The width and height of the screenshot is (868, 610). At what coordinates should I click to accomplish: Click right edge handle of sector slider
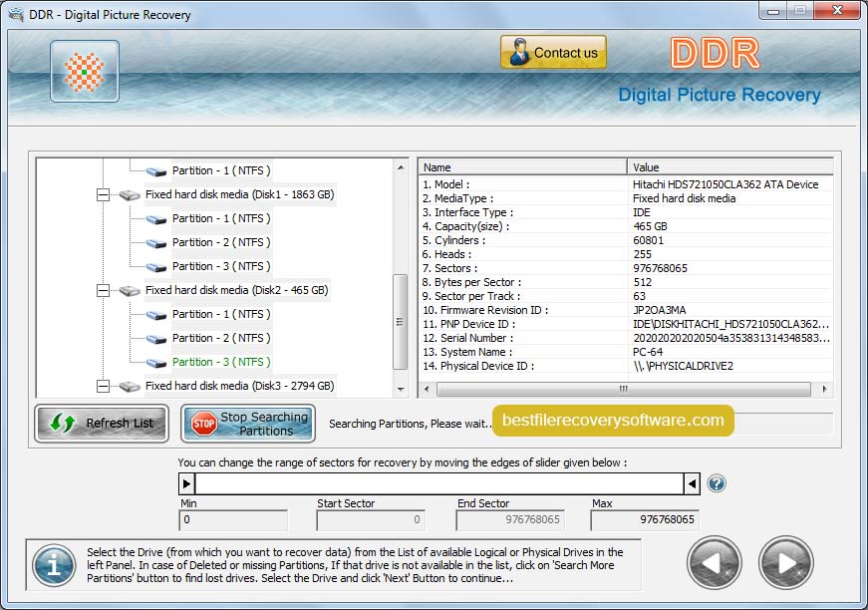pyautogui.click(x=692, y=483)
